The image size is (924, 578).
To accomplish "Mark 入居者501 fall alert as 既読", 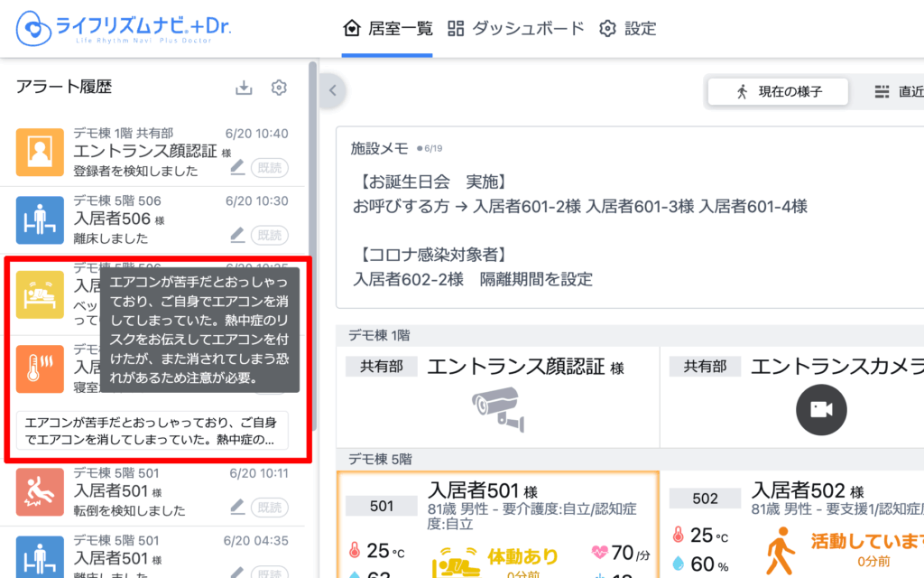I will pos(269,507).
